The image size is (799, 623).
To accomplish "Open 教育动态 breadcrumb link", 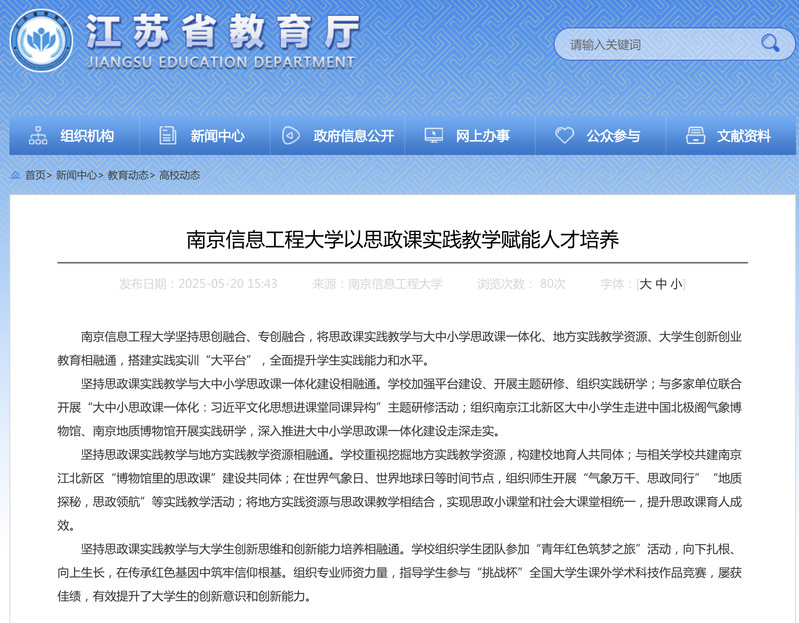I will click(x=128, y=175).
